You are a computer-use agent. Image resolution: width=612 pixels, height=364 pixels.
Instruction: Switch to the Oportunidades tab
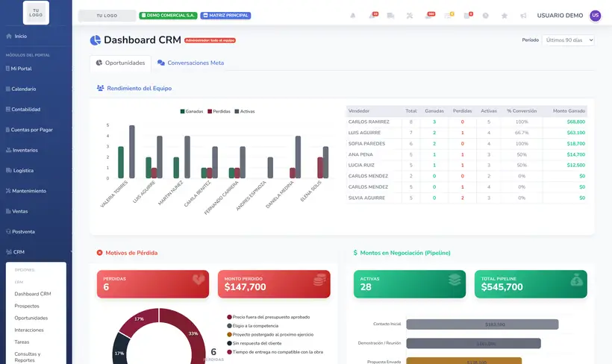[121, 63]
